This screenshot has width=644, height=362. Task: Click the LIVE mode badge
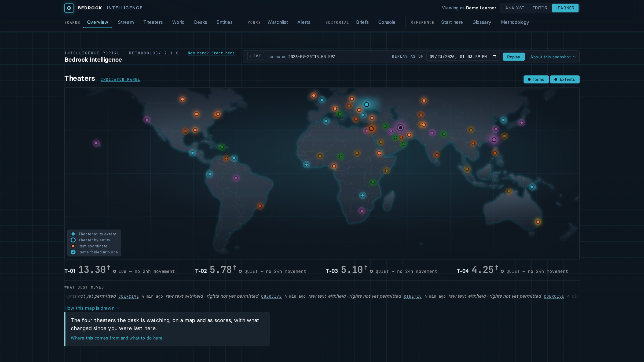(x=255, y=56)
